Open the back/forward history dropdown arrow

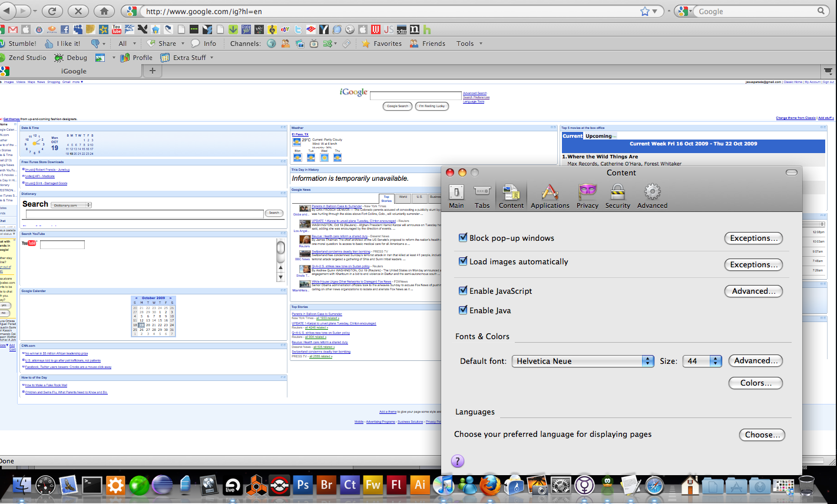pos(35,11)
